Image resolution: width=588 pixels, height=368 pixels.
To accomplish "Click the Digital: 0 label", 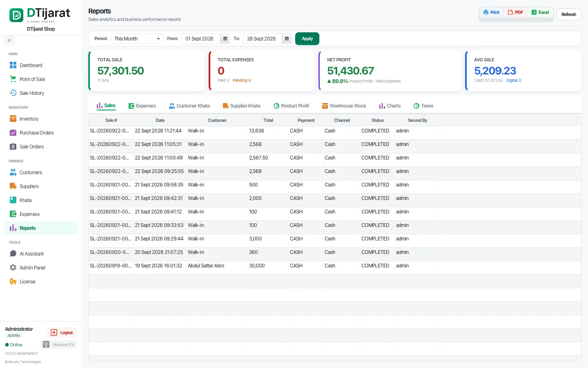I will coord(514,81).
